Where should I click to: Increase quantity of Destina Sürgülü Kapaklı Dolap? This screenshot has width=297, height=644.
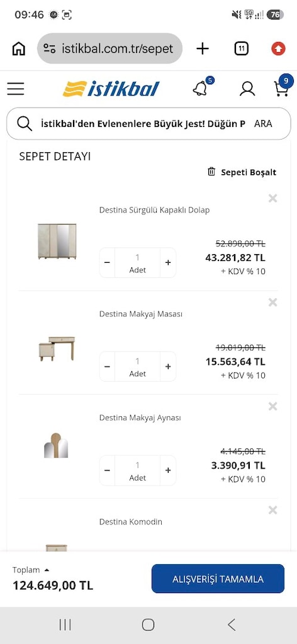[168, 263]
